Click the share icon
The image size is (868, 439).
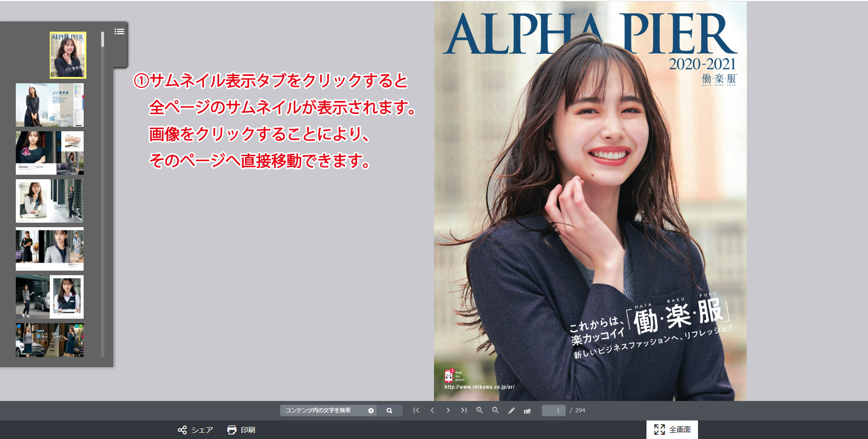click(182, 430)
